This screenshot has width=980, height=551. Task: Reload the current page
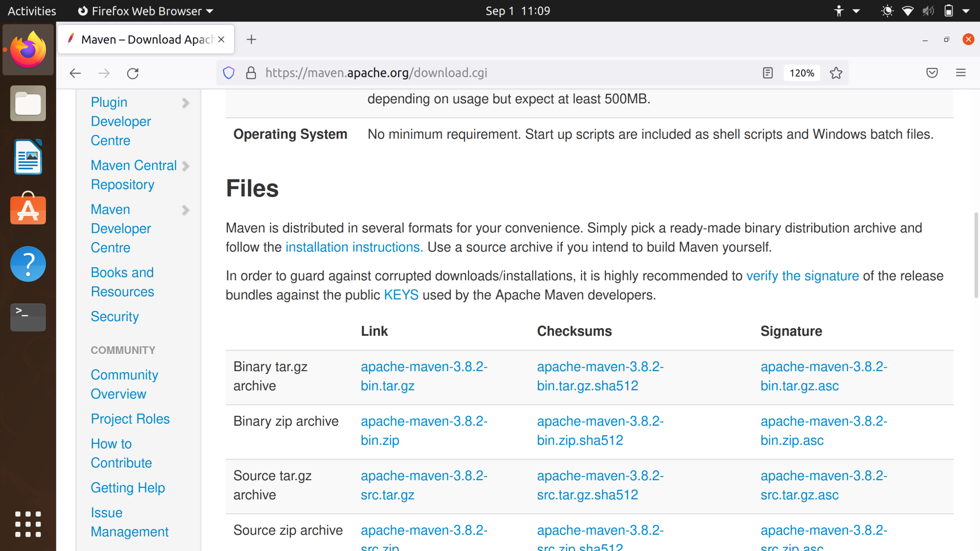[133, 73]
